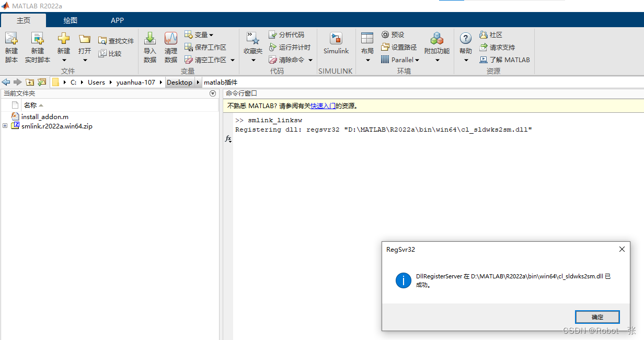The image size is (644, 340).
Task: Open the Variable (变量) dropdown
Action: [199, 34]
